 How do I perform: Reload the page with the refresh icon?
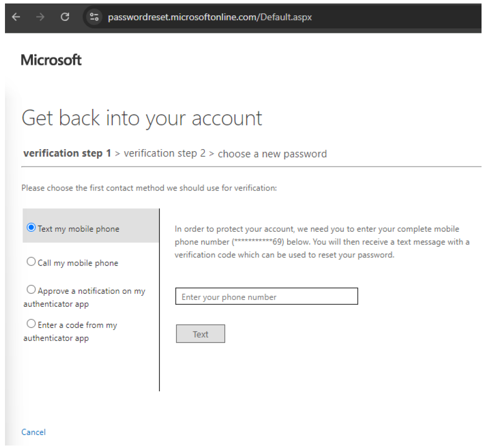pos(65,17)
